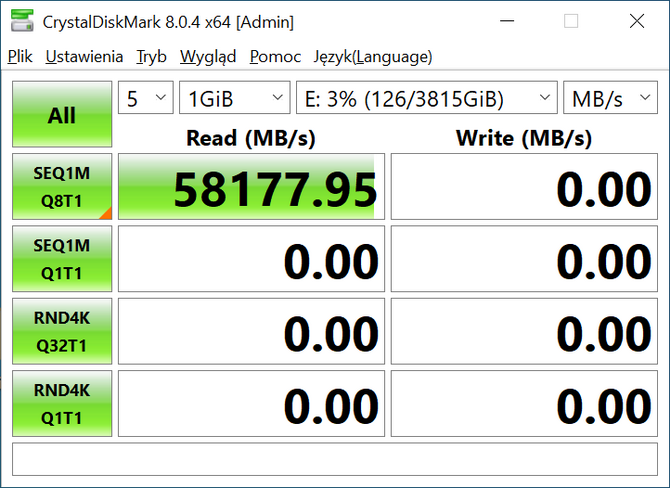Click the CrystalDiskMark app icon in title bar

tap(22, 21)
